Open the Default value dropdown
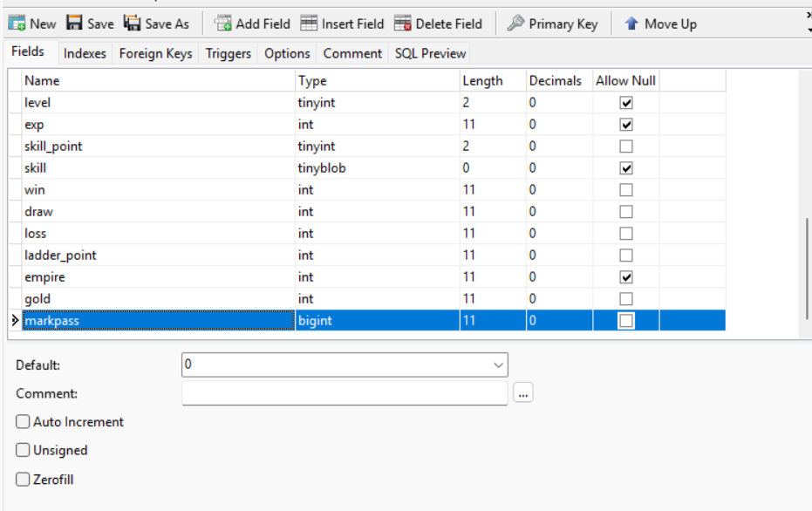Viewport: 812px width, 511px height. 499,365
